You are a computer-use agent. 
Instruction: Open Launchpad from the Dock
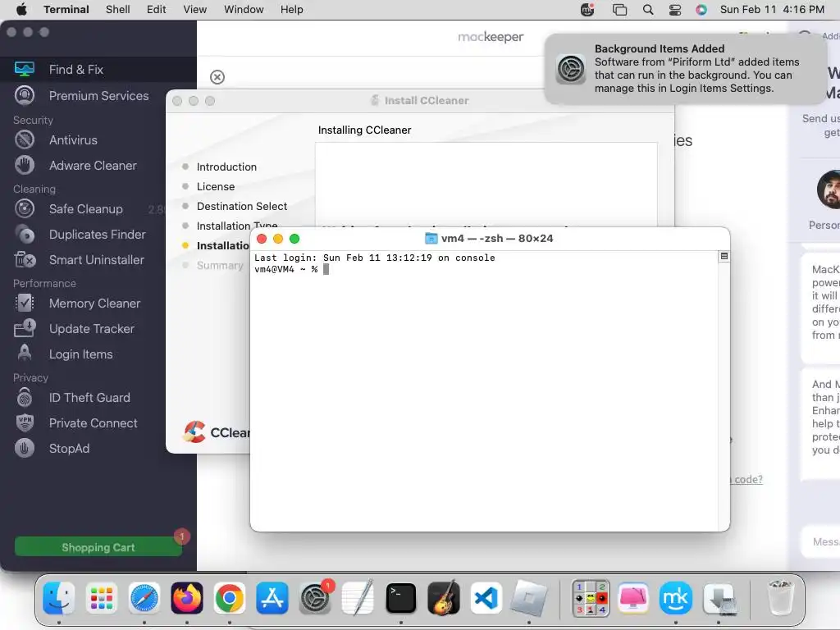pyautogui.click(x=101, y=598)
